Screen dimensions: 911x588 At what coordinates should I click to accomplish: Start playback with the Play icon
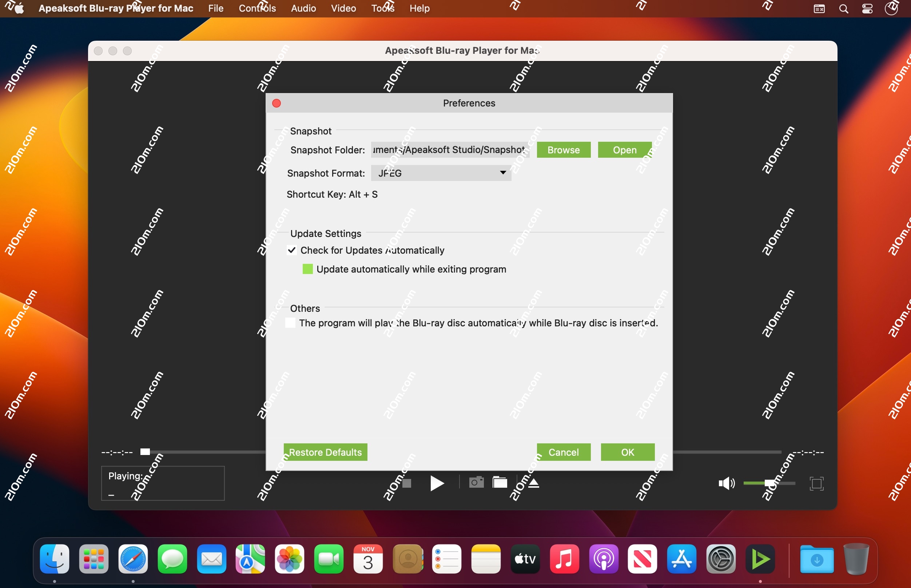[437, 483]
